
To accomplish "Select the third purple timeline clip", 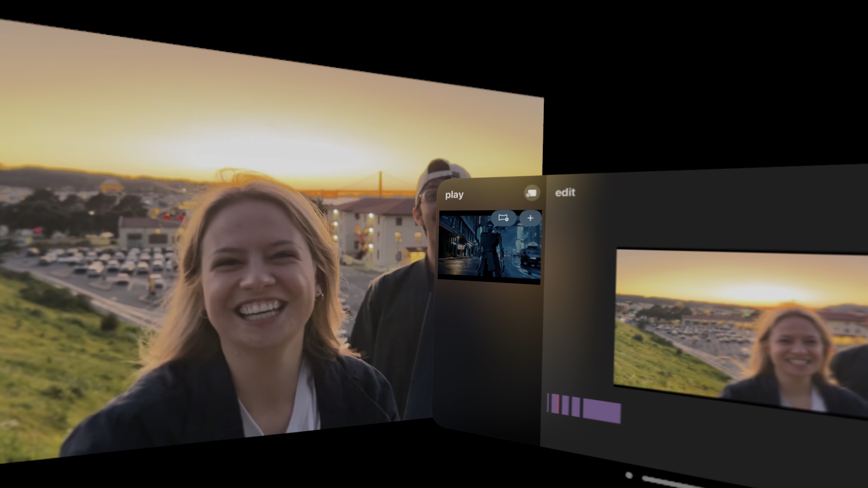I will point(565,405).
